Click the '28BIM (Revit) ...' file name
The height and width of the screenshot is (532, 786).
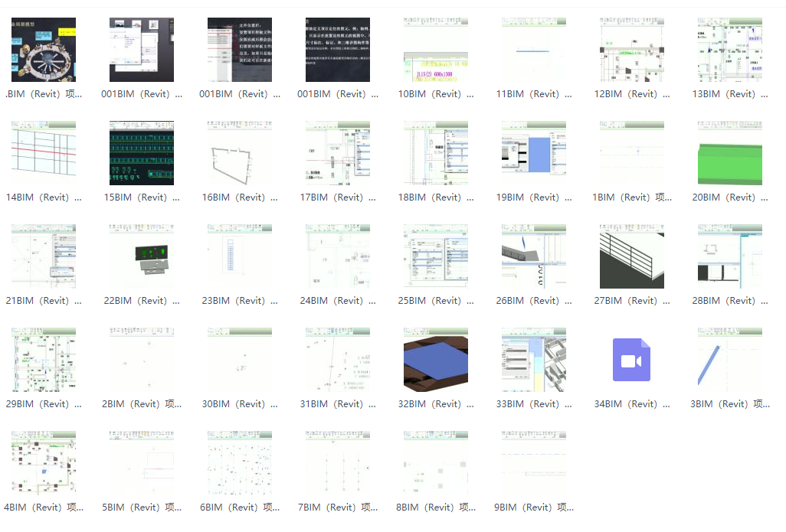(730, 301)
